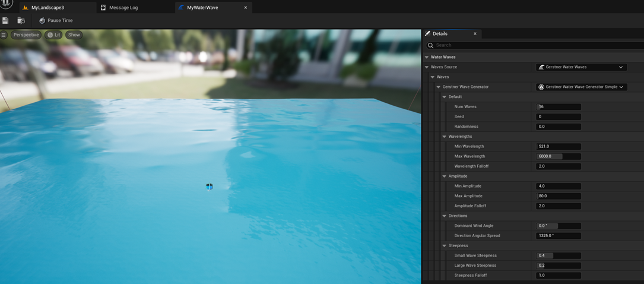Click the Num Waves value field

click(559, 107)
